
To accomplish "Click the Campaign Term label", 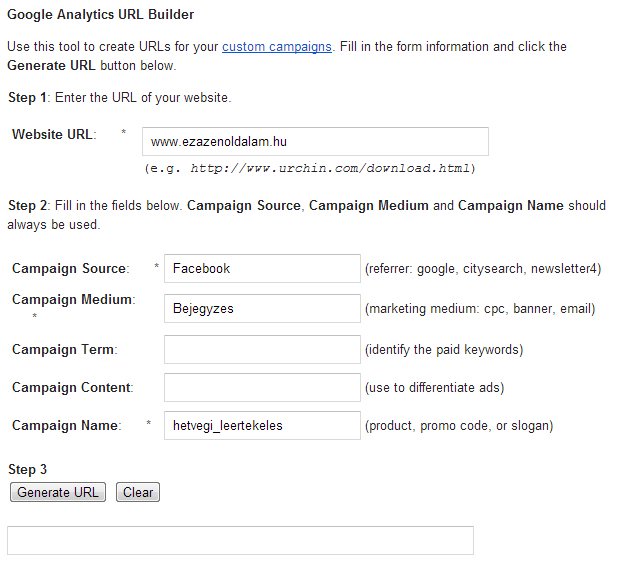I will point(64,349).
